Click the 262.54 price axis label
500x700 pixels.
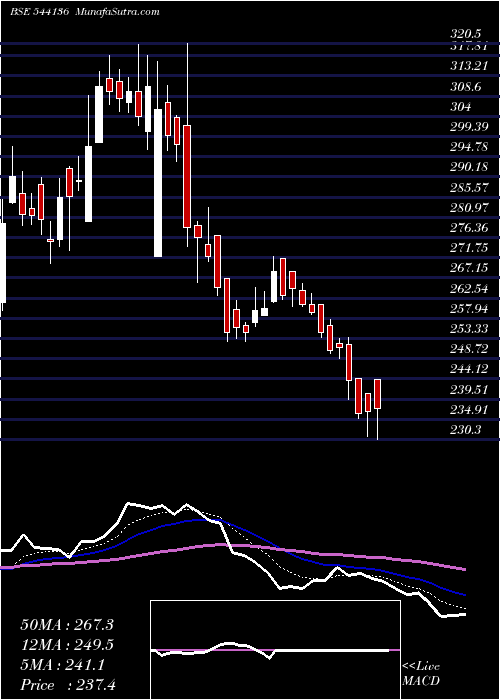[469, 288]
